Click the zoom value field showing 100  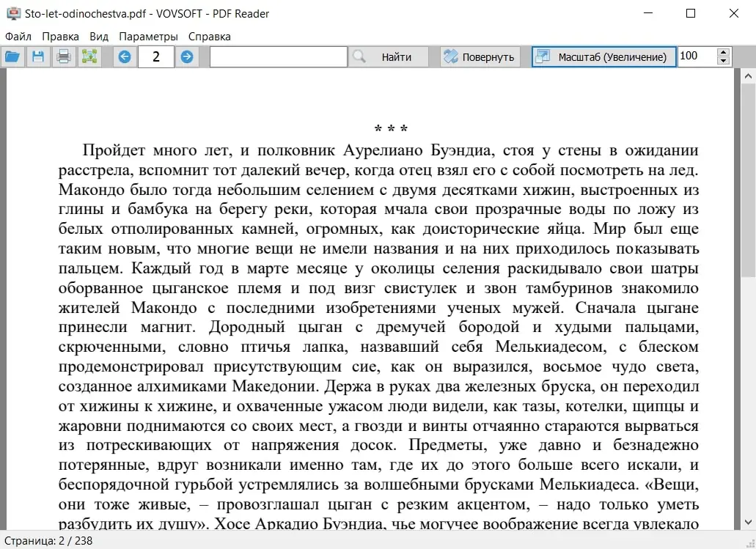(x=697, y=56)
